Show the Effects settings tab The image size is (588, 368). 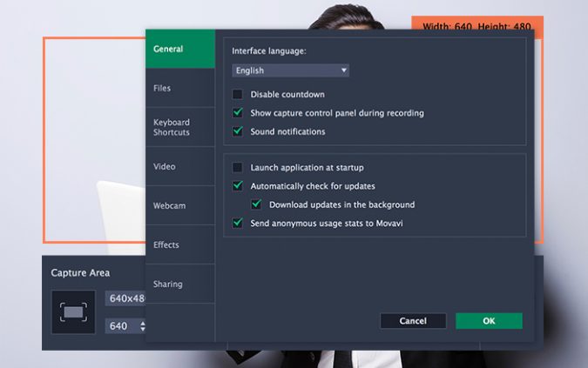(179, 244)
